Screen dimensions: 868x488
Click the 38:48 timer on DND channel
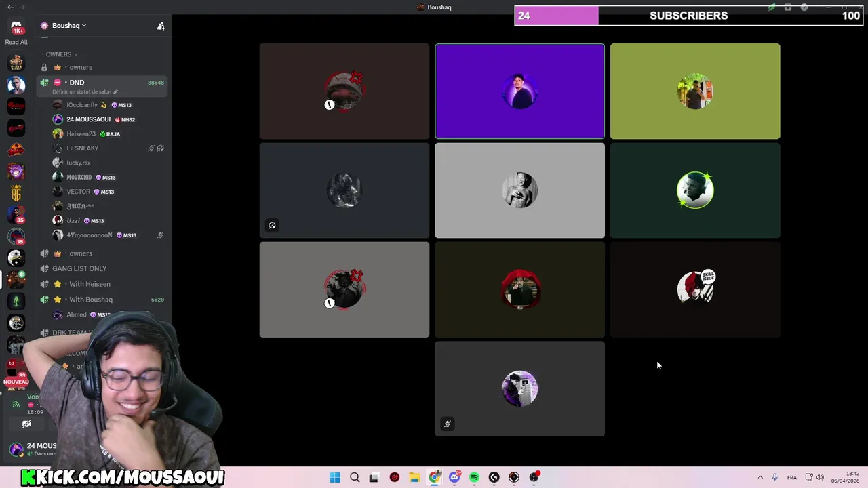coord(155,83)
